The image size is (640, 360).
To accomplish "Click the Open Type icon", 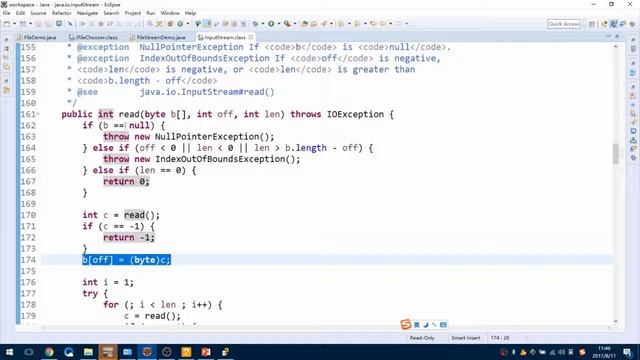I will (304, 24).
